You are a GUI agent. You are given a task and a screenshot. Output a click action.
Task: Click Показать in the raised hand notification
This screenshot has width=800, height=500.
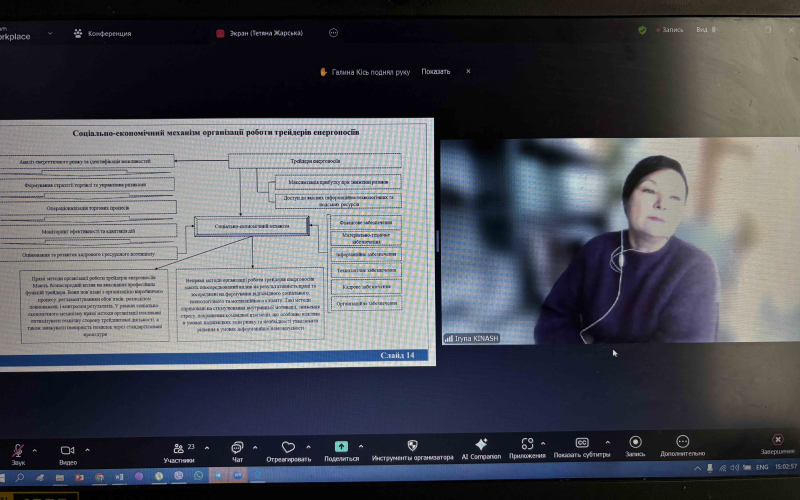point(435,72)
